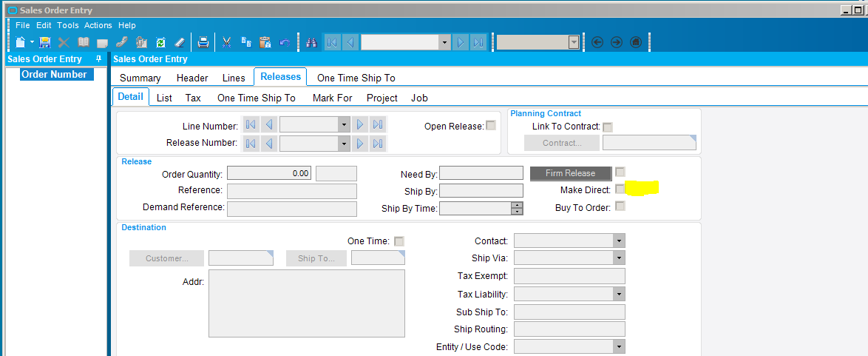868x356 pixels.
Task: Click the clipboard icon next to the chain link
Action: coord(141,42)
